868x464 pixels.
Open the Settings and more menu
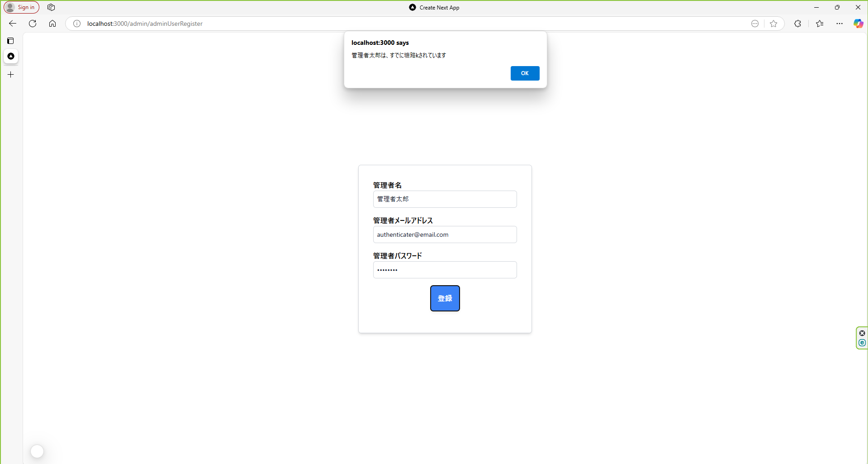pyautogui.click(x=840, y=24)
